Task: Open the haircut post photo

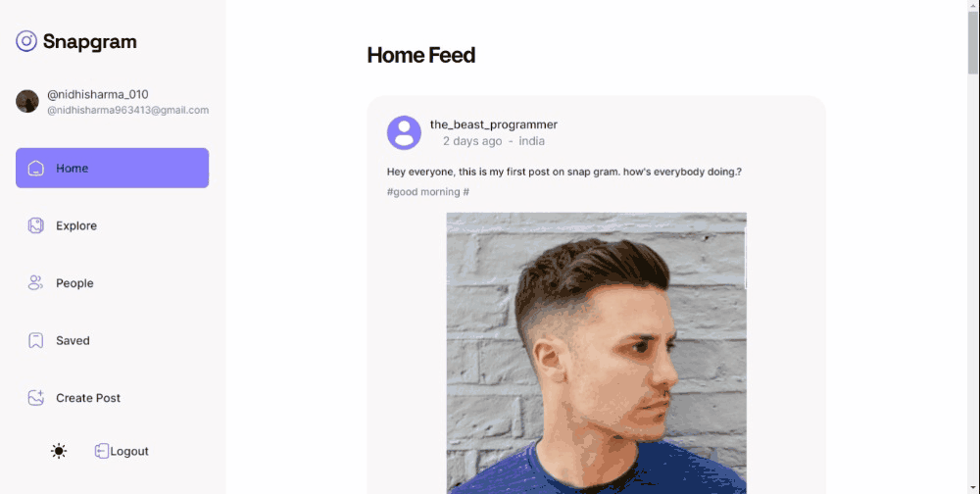Action: (596, 353)
